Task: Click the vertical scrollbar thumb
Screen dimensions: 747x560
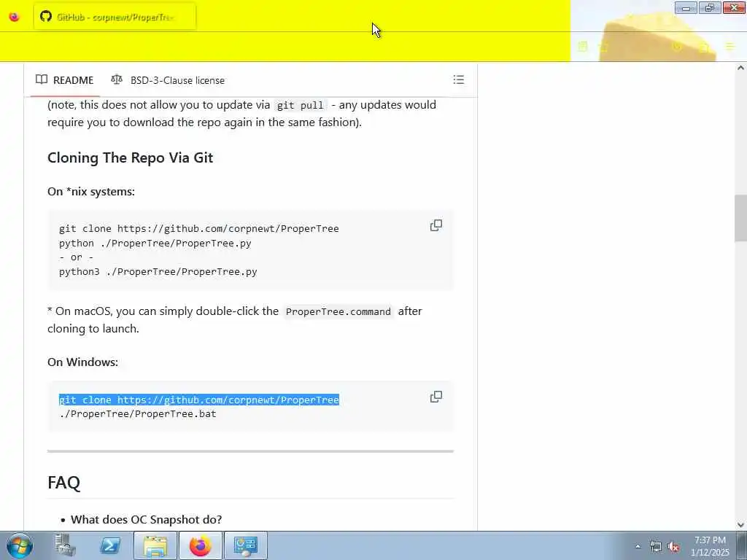Action: 740,218
